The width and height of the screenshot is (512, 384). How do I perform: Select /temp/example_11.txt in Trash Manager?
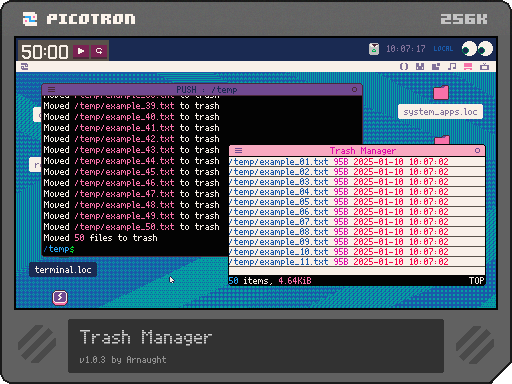(x=357, y=262)
